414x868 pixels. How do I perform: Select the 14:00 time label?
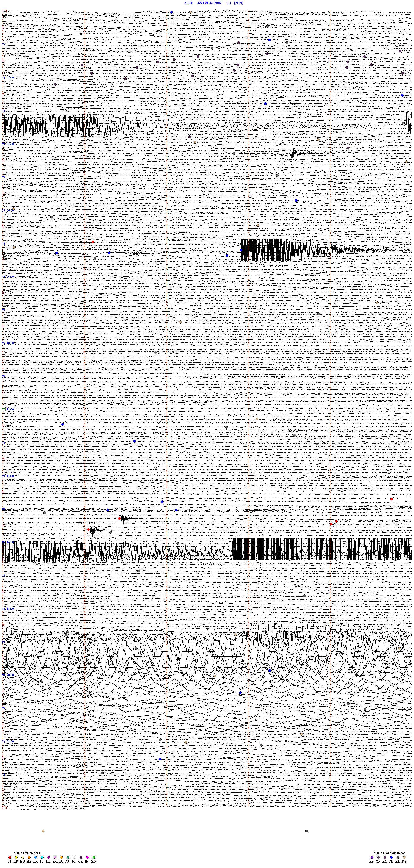pyautogui.click(x=10, y=476)
